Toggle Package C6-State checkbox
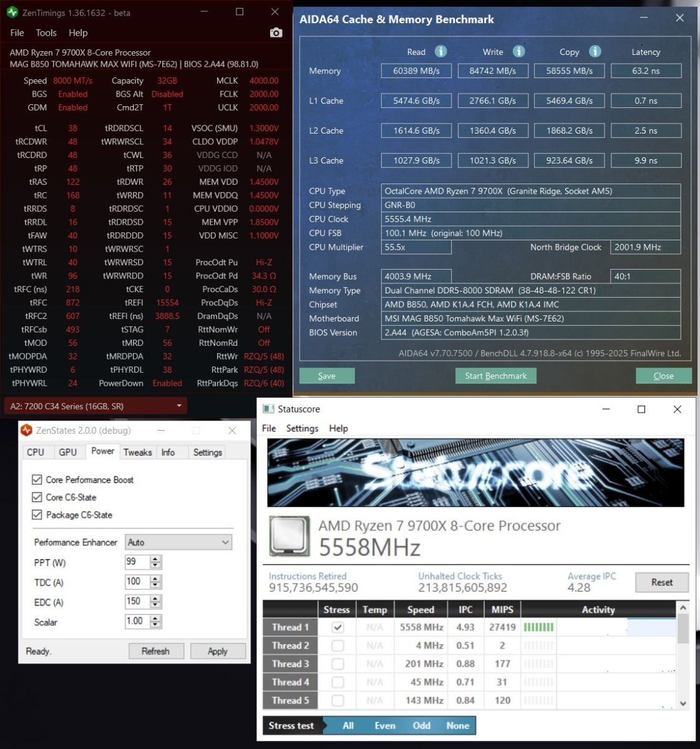 click(37, 514)
